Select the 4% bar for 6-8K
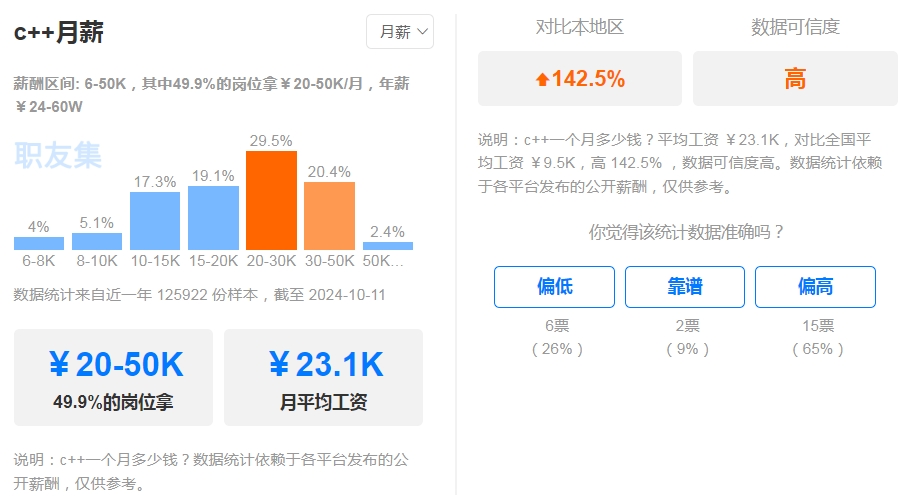915x501 pixels. (39, 243)
